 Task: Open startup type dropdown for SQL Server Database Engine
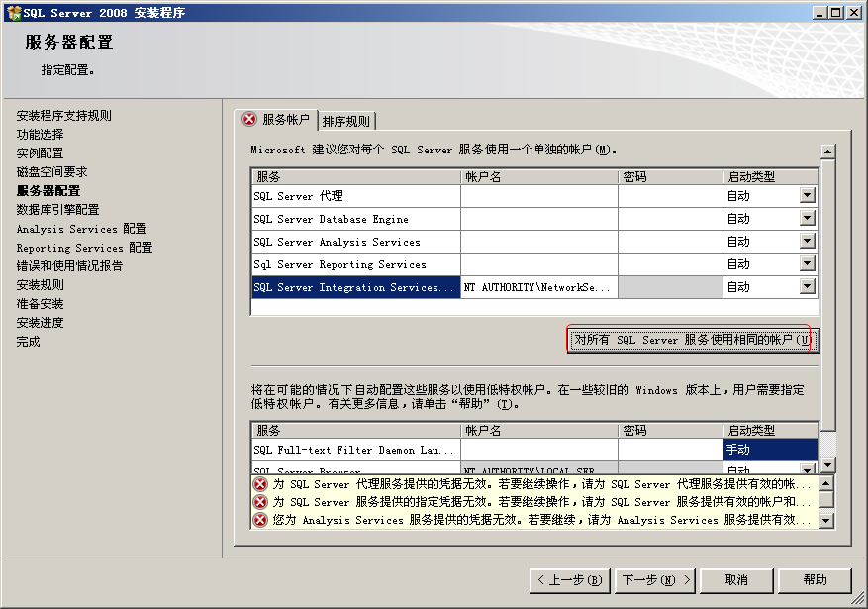[x=808, y=218]
